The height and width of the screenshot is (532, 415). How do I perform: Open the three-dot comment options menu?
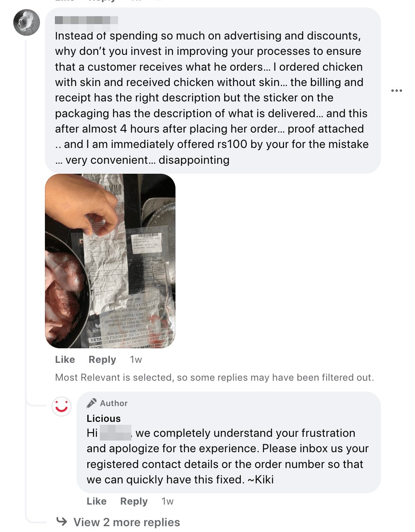point(397,91)
